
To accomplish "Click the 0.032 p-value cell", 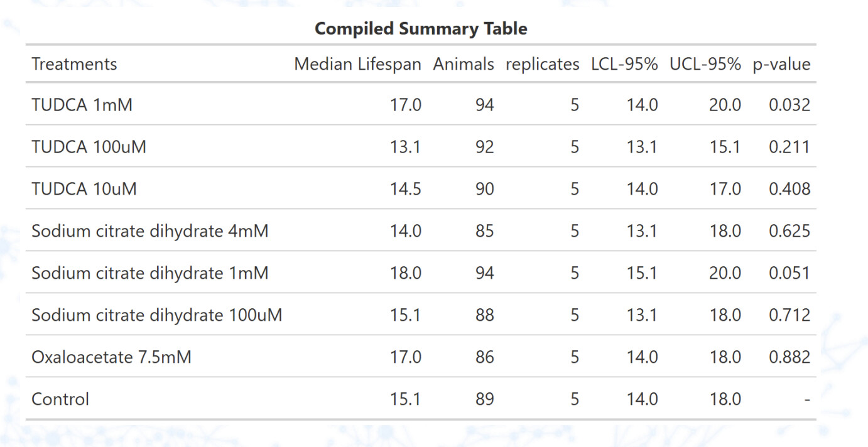I will 789,105.
